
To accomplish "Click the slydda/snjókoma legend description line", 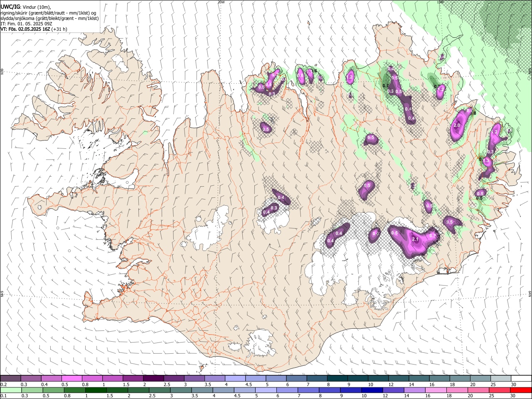I will coord(49,18).
